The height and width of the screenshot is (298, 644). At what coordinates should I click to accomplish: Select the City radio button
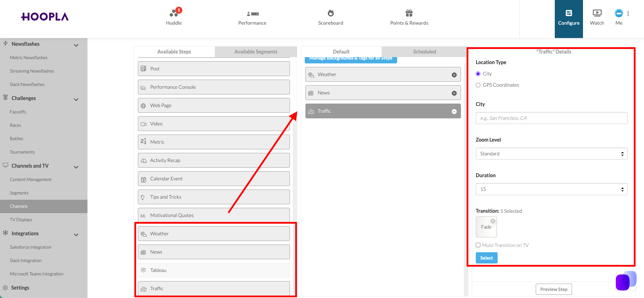(478, 74)
